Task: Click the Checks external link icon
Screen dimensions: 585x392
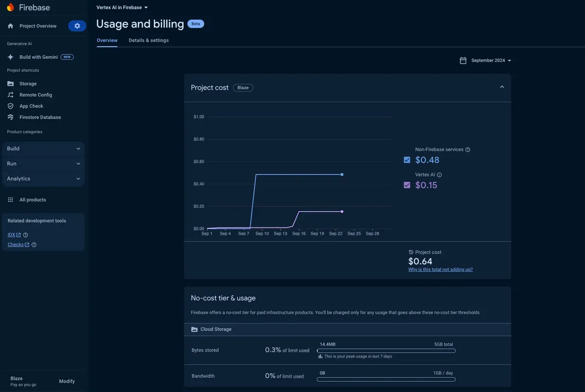Action: coord(27,245)
